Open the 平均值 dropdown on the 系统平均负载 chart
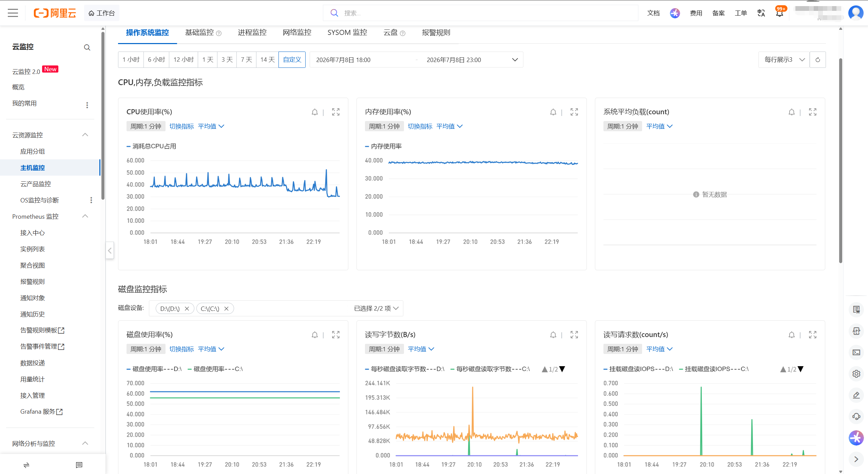Image resolution: width=868 pixels, height=474 pixels. click(x=659, y=126)
